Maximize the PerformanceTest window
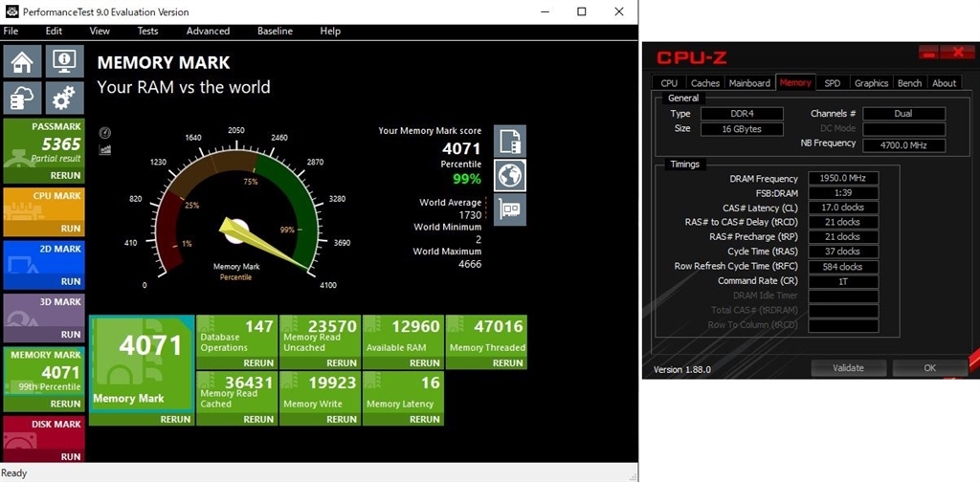This screenshot has height=482, width=980. (581, 11)
